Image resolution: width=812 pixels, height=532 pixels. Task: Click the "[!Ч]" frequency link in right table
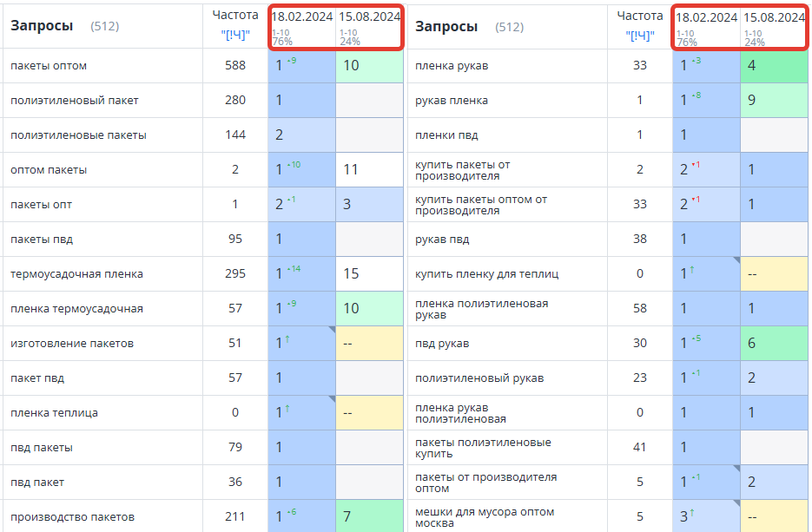[639, 35]
